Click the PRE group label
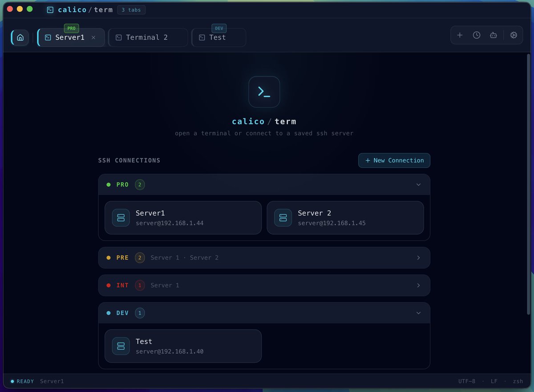534x392 pixels. pos(122,258)
